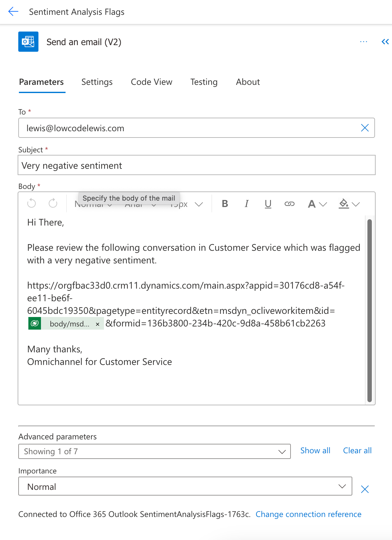The image size is (392, 540).
Task: Toggle italic formatting
Action: pyautogui.click(x=246, y=204)
